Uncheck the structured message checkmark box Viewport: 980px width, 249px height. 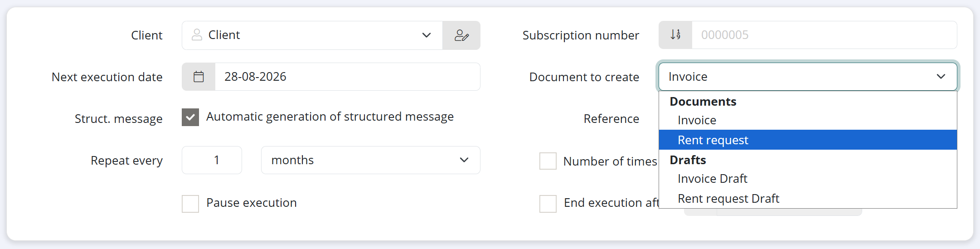[190, 117]
